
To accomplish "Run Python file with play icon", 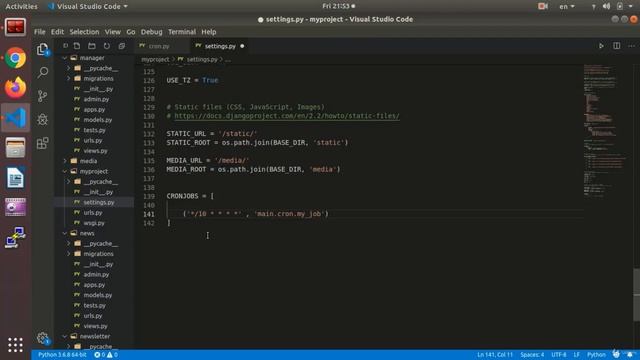I will 601,46.
